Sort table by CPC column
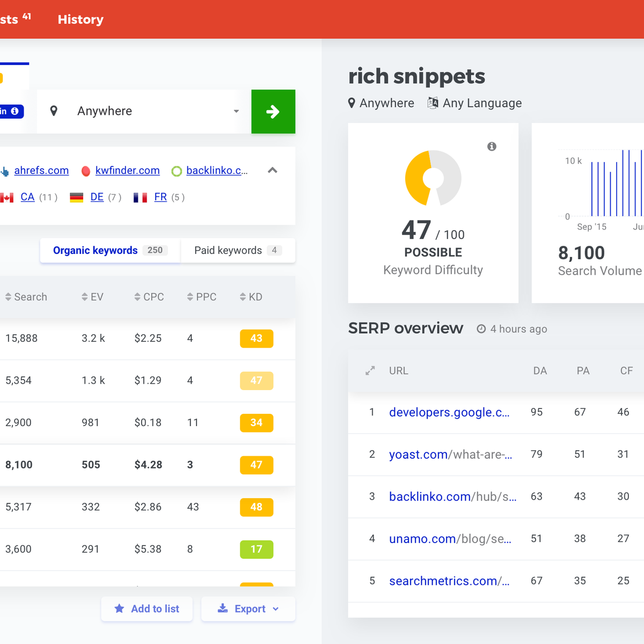 coord(149,297)
